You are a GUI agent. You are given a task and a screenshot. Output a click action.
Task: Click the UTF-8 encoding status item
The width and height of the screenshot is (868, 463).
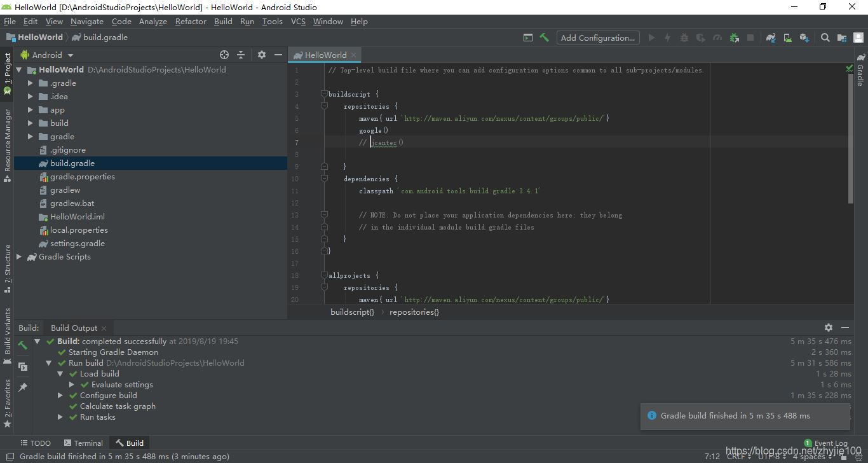pyautogui.click(x=772, y=456)
